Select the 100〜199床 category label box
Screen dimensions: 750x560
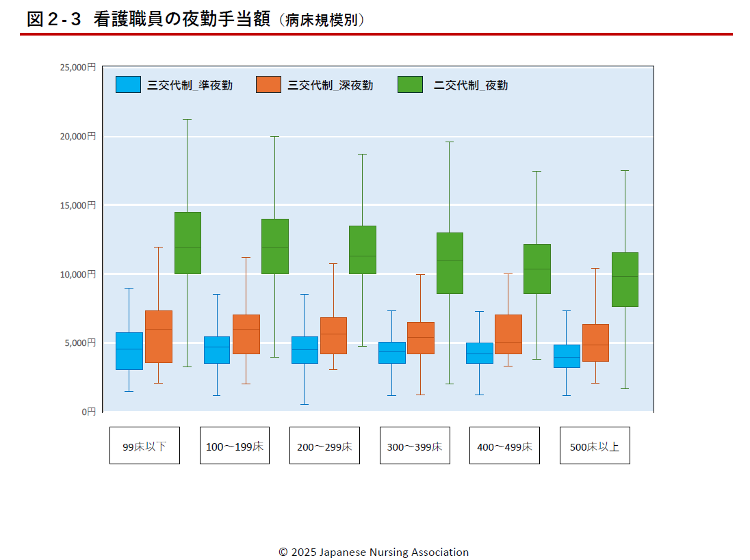coord(235,446)
